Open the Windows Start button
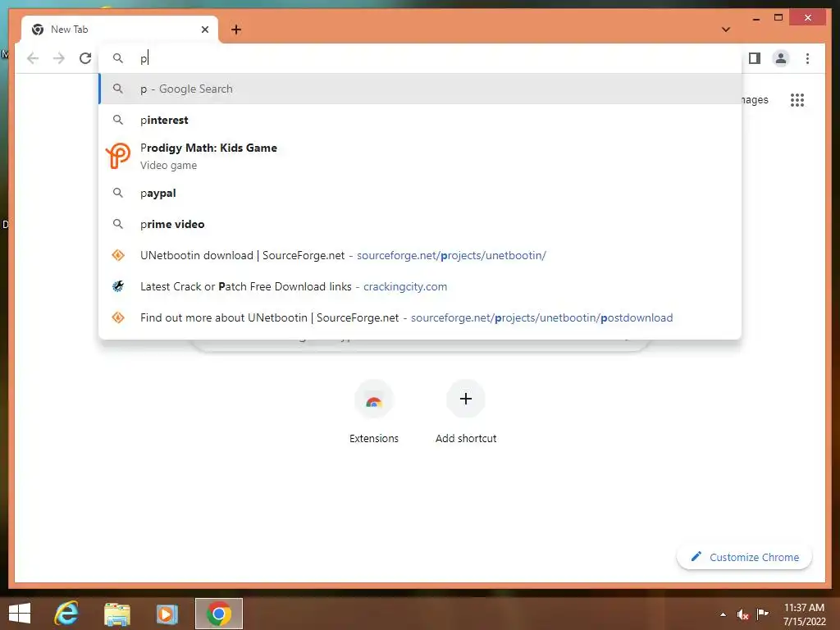 [x=20, y=614]
